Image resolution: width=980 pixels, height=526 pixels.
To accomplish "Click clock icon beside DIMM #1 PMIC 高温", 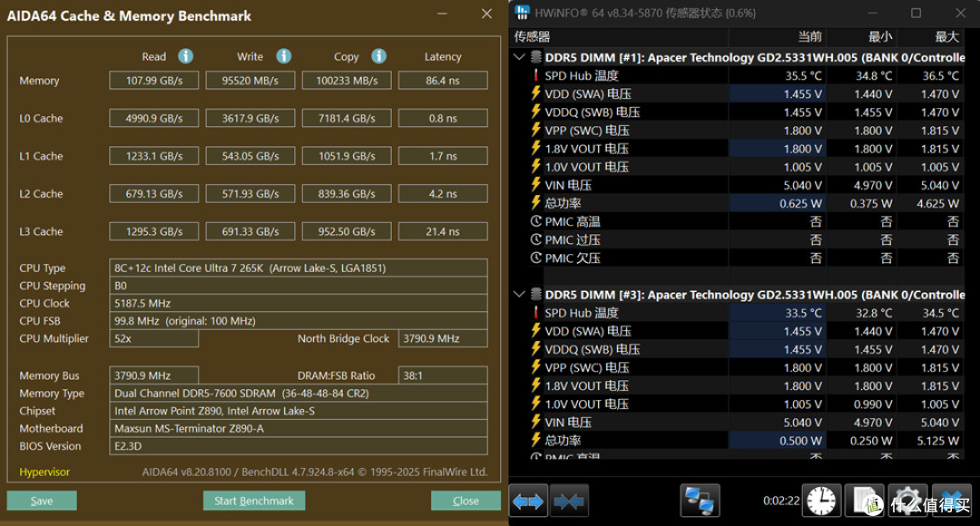I will click(x=535, y=221).
